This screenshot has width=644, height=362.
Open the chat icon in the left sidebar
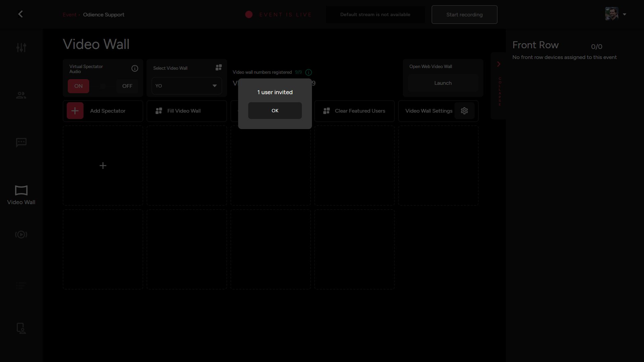(21, 142)
